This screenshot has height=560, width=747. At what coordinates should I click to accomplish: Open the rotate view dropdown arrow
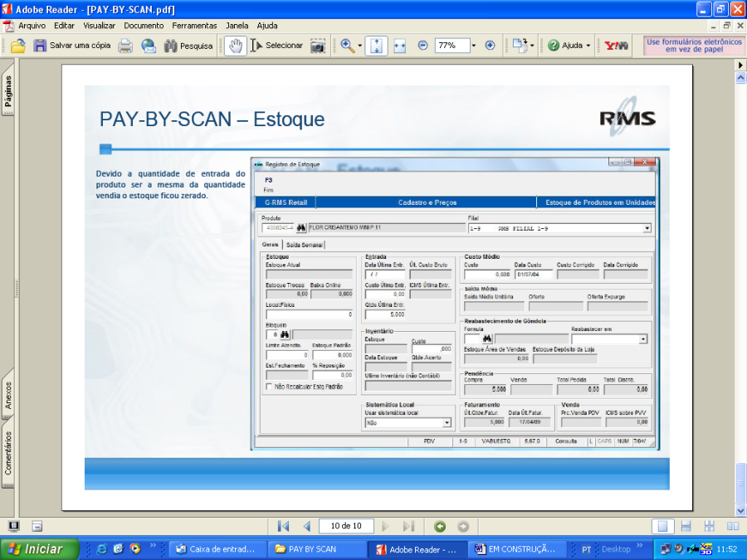pos(532,46)
